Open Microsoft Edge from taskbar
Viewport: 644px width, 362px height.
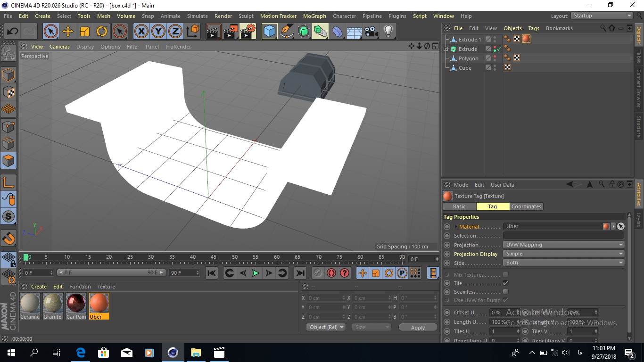(x=81, y=352)
